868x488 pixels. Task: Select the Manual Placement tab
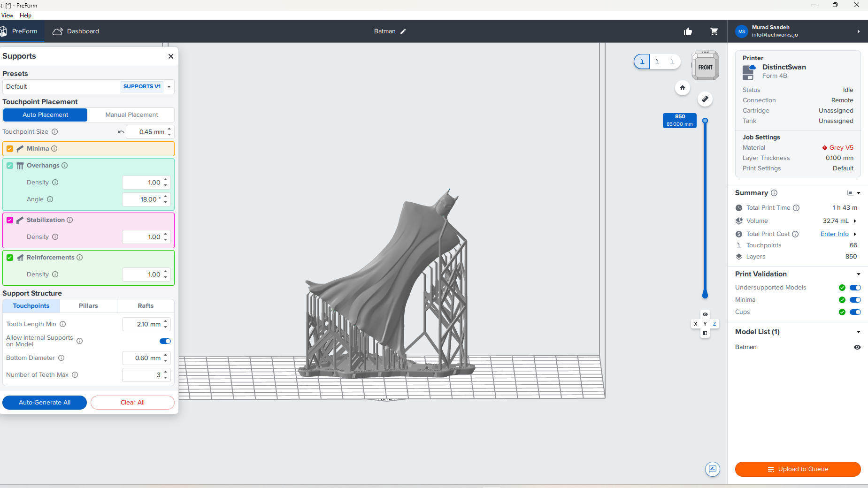click(131, 115)
